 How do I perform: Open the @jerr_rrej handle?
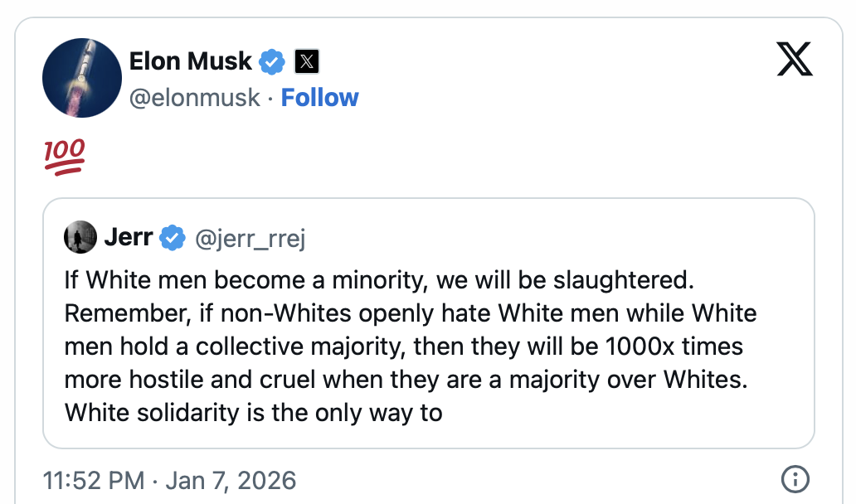[250, 239]
